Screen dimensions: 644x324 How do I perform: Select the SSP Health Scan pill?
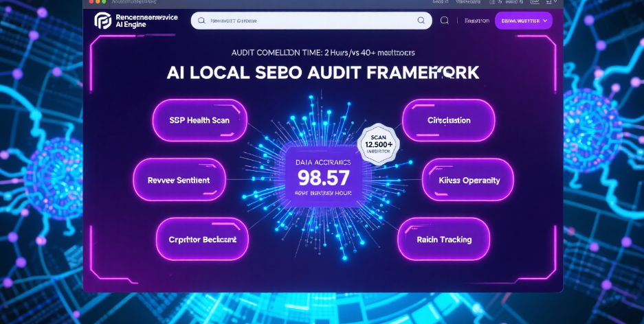pyautogui.click(x=199, y=120)
